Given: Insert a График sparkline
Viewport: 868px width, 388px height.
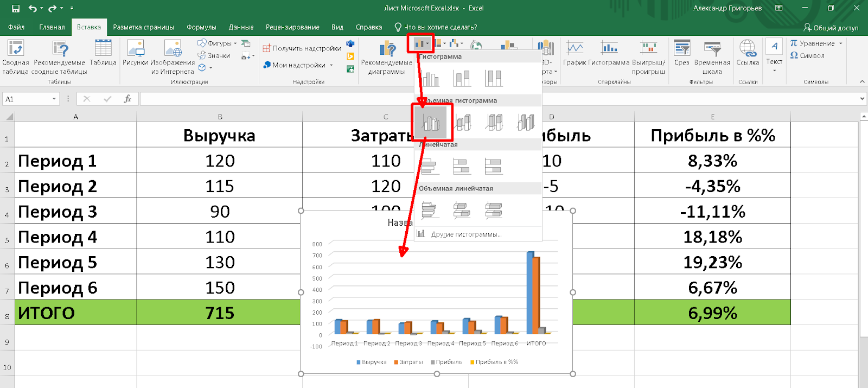Looking at the screenshot, I should [x=575, y=53].
